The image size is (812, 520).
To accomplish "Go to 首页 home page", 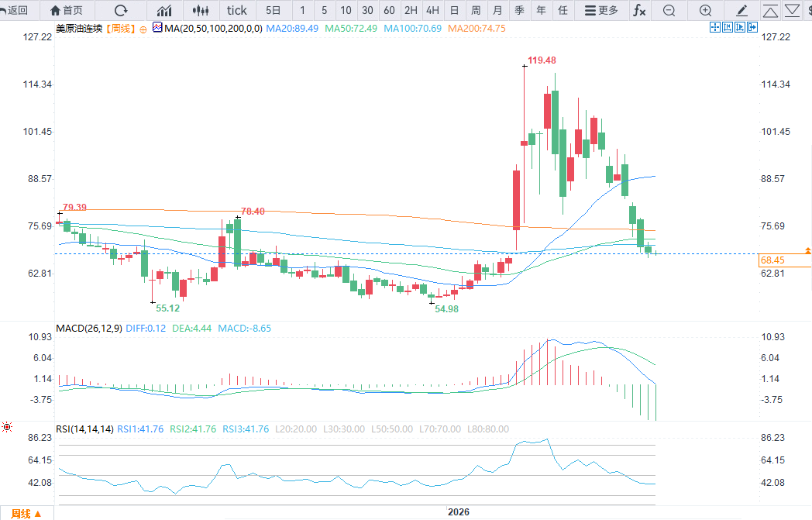I will [67, 10].
